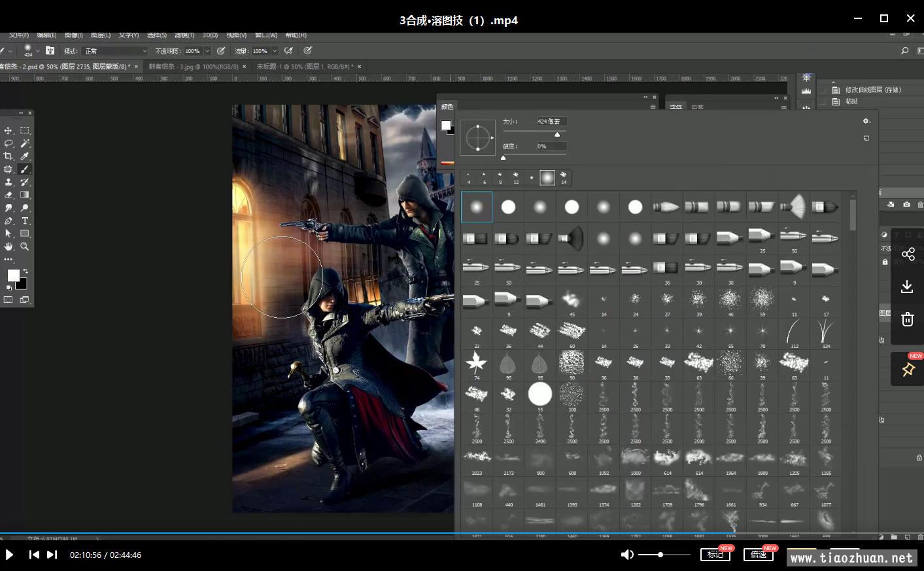This screenshot has width=924, height=571.
Task: Click the foreground color swatch in toolbox
Action: coord(13,276)
